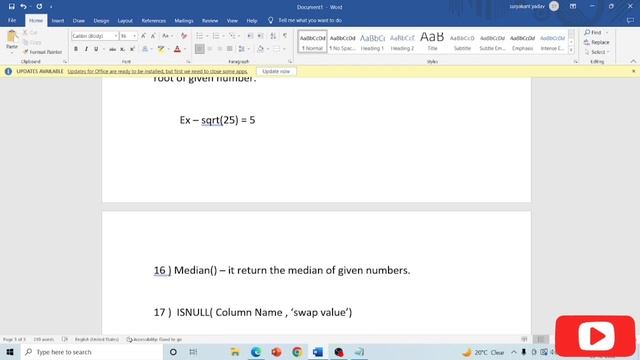Open File Explorer from taskbar
Viewport: 640px width, 360px height.
pos(235,352)
